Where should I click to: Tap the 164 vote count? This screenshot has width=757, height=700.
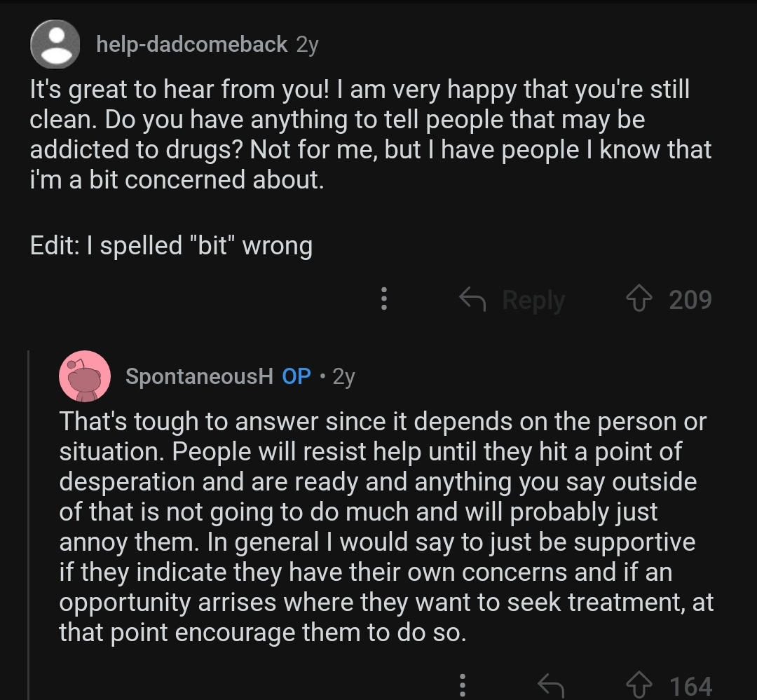pos(690,685)
